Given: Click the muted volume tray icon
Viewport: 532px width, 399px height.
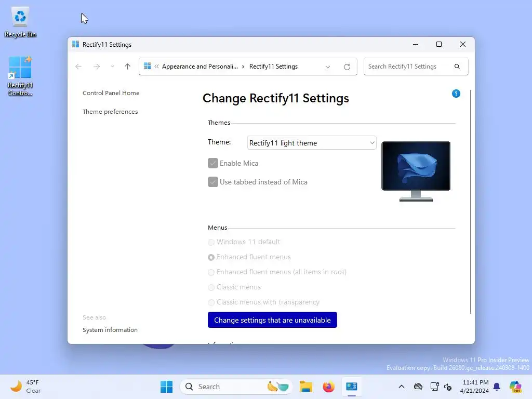Looking at the screenshot, I should [x=448, y=387].
